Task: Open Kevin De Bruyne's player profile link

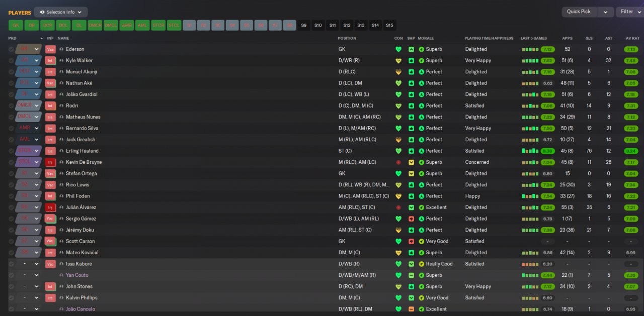Action: (x=84, y=162)
